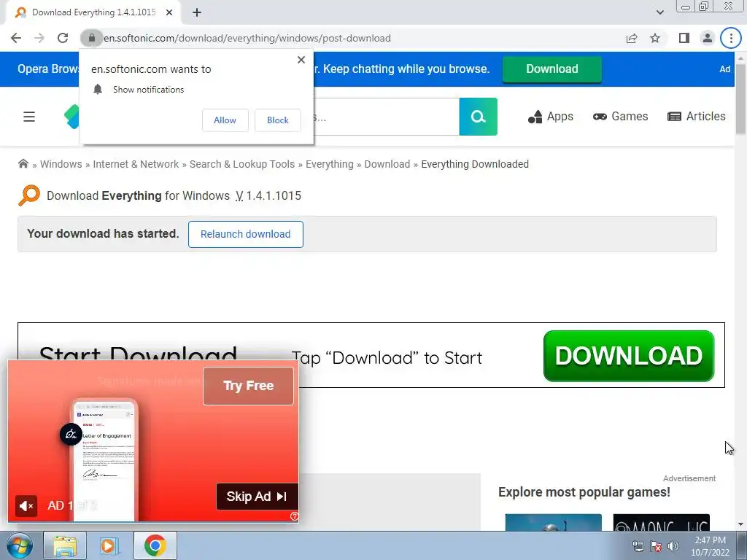This screenshot has height=560, width=747.
Task: Block notifications from en.softonic.com
Action: 278,120
